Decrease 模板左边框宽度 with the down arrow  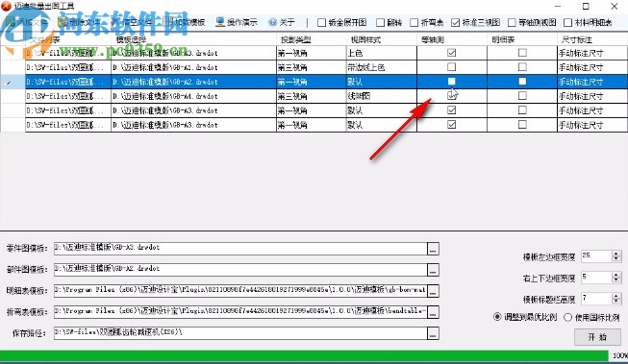616,258
